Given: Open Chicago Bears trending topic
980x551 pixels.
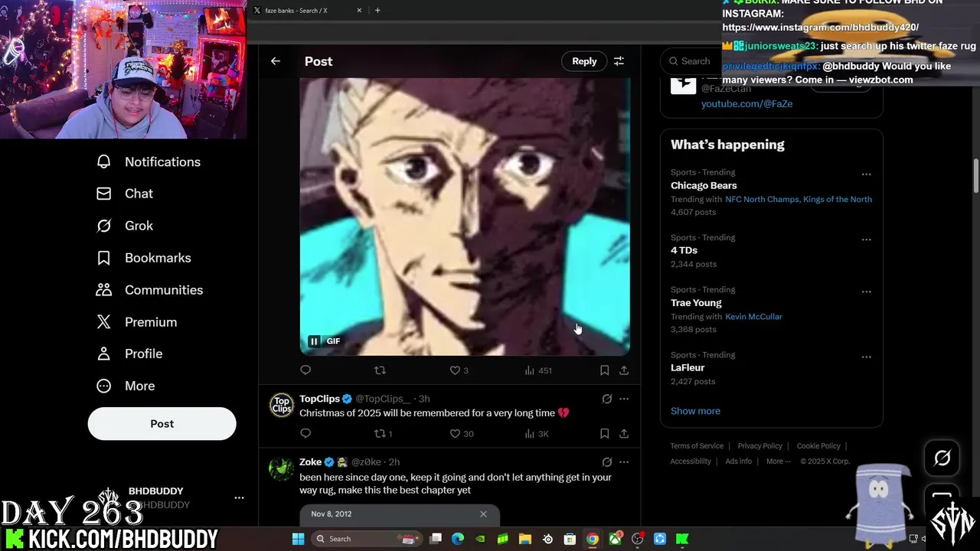Looking at the screenshot, I should coord(704,186).
